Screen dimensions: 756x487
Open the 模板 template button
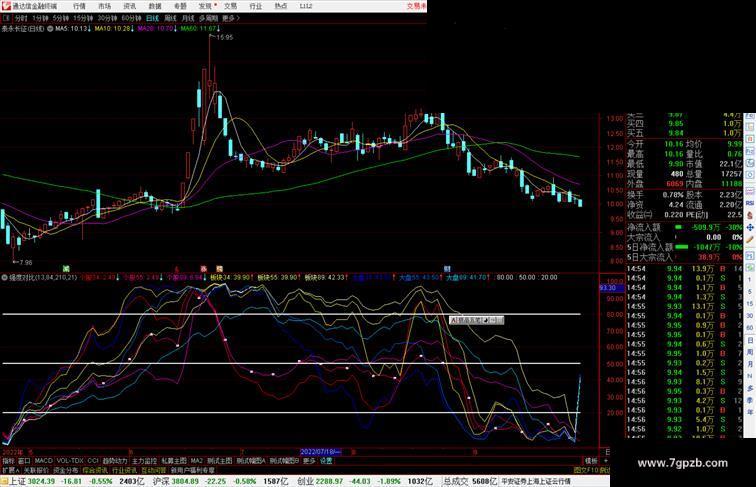click(591, 461)
